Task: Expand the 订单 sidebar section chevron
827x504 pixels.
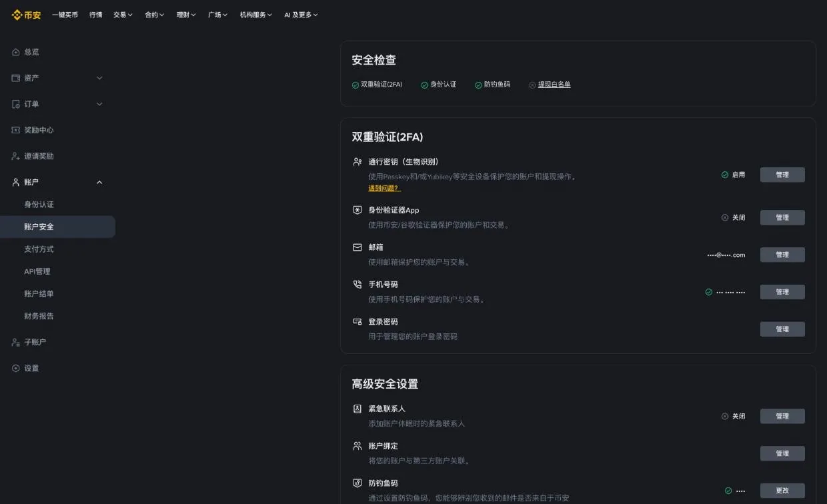Action: 99,104
